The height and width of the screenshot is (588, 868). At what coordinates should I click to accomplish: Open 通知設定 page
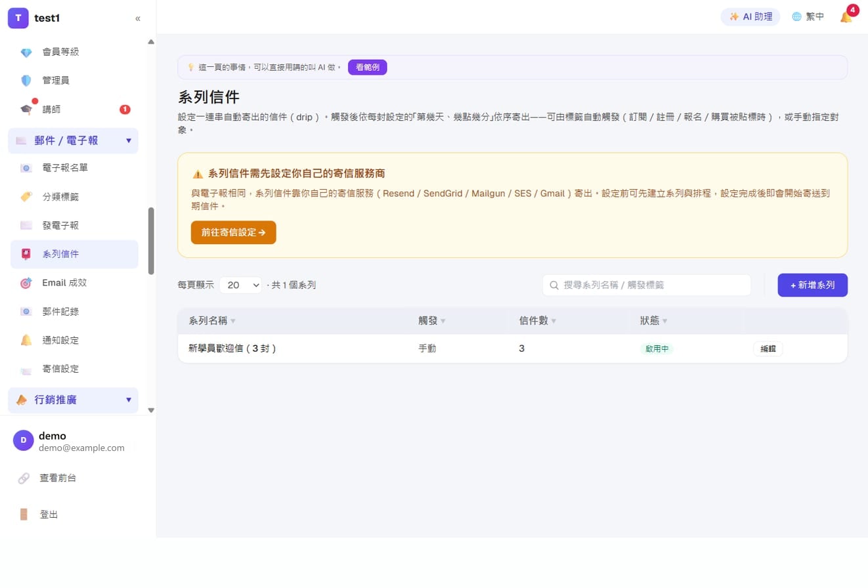pos(74,340)
